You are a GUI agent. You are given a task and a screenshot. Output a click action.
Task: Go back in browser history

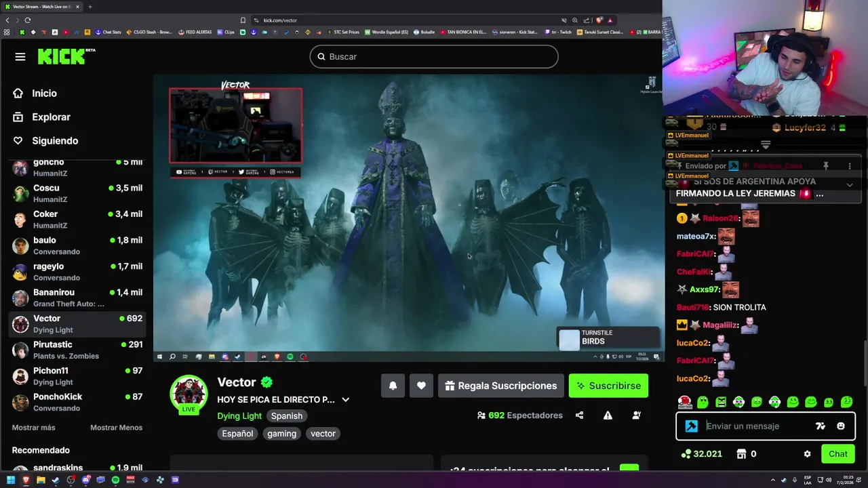click(7, 20)
